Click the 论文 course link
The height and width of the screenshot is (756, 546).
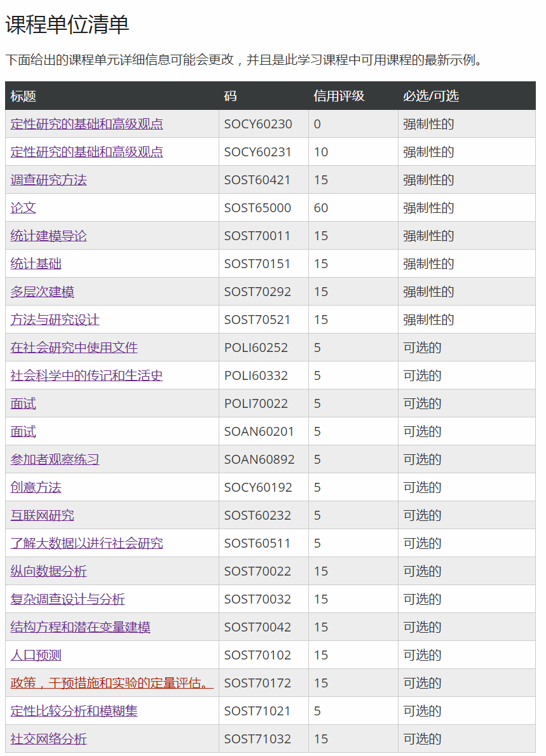(x=23, y=208)
